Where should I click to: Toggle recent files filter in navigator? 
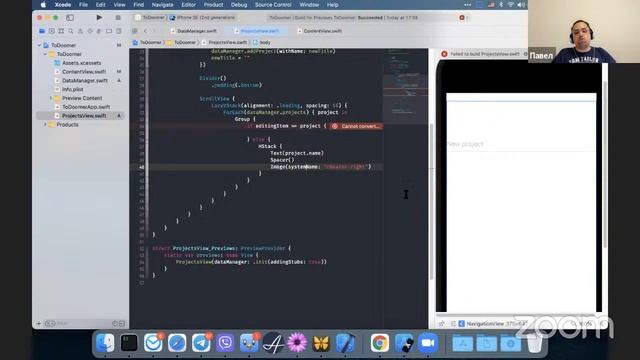pyautogui.click(x=115, y=324)
